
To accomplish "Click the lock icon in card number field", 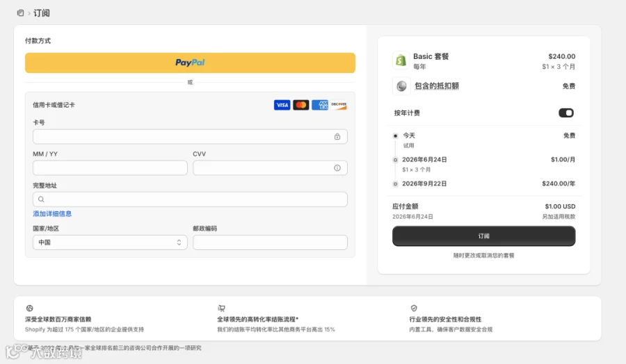I will [337, 137].
